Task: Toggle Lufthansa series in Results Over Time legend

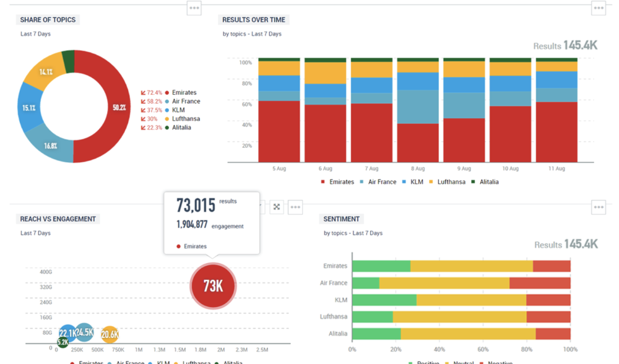Action: point(448,182)
